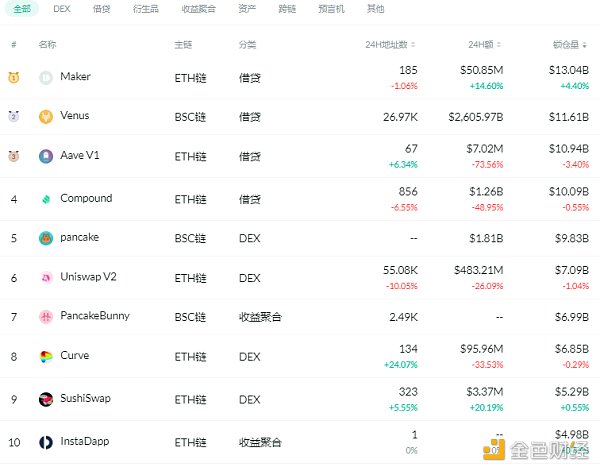Sort by the 锁仓量 column

coord(571,45)
